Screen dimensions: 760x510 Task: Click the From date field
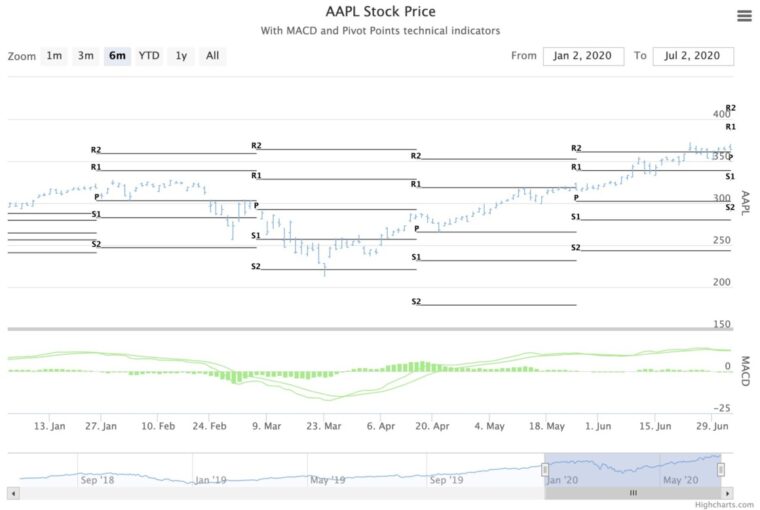[x=583, y=56]
